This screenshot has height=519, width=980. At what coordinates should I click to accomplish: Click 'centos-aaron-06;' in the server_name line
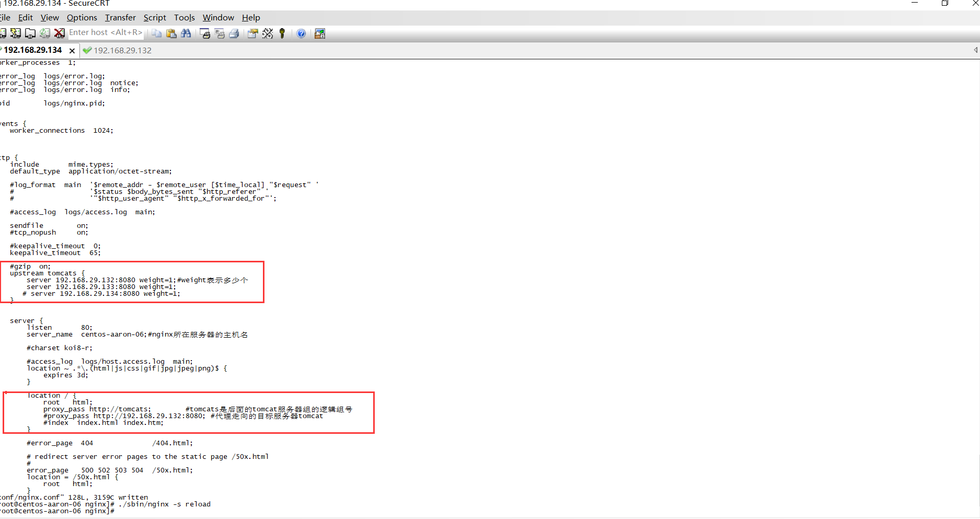114,335
